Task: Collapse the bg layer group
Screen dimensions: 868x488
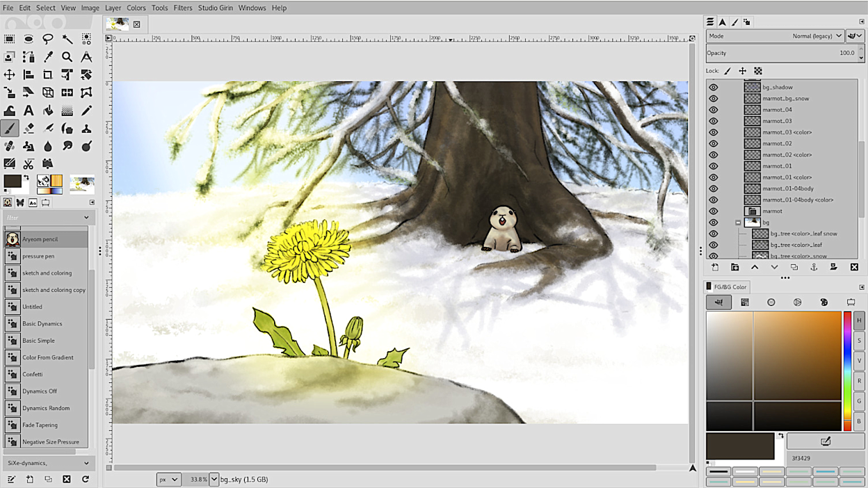Action: pyautogui.click(x=738, y=222)
